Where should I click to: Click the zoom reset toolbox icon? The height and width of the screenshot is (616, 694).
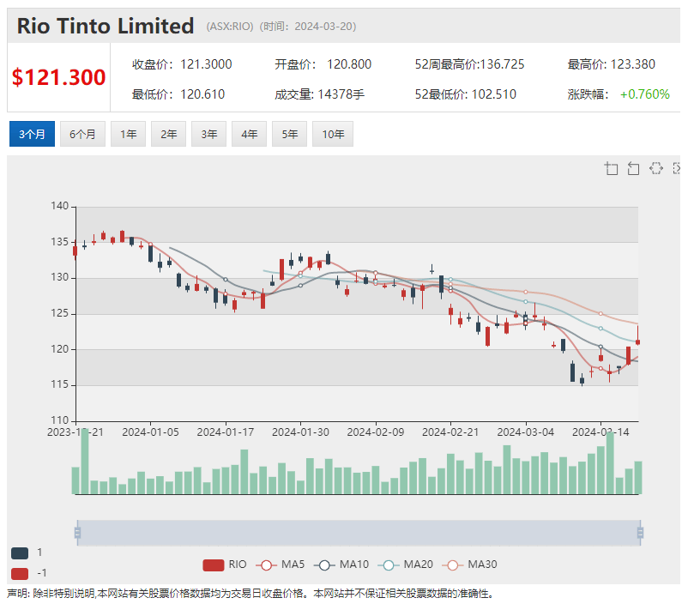pos(633,169)
